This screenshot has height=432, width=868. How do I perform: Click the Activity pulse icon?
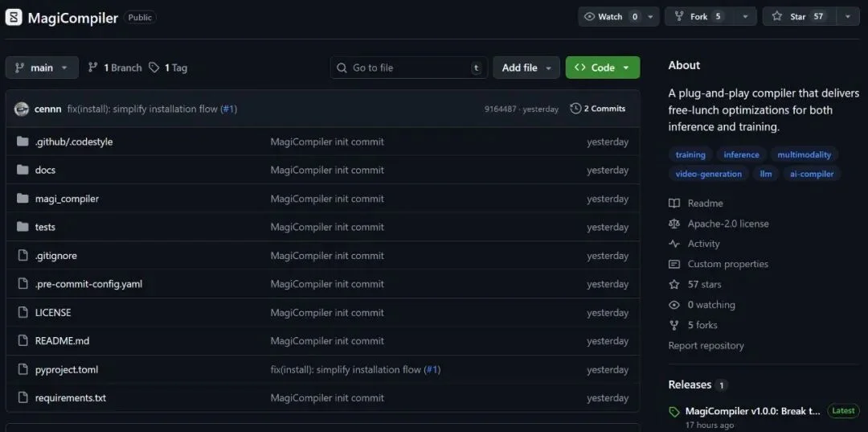[674, 244]
